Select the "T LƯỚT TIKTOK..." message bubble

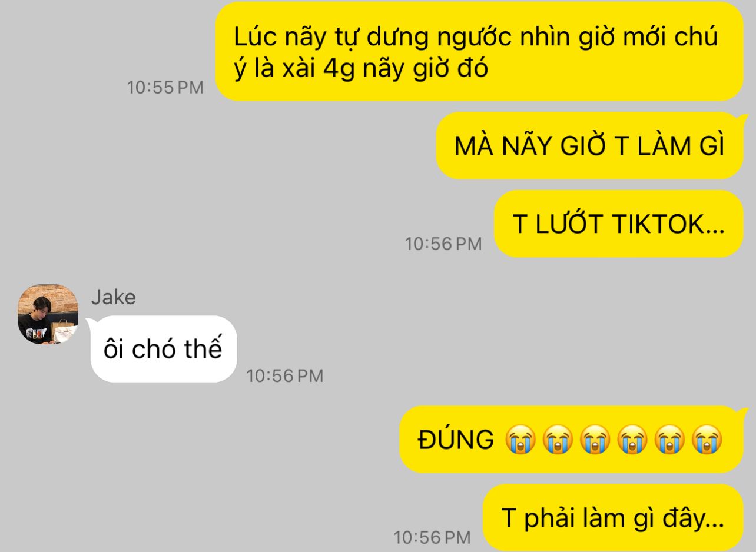618,224
